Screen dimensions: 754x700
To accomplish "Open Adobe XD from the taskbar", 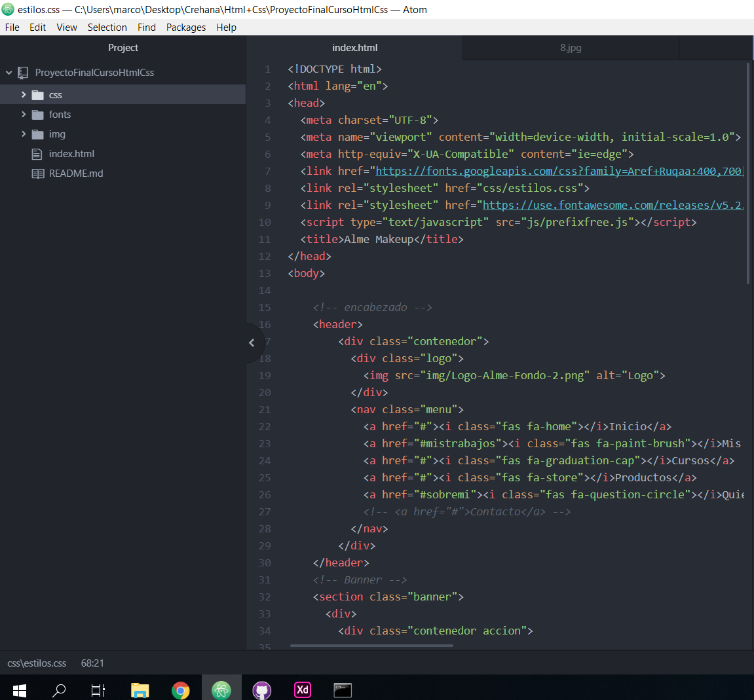I will pos(303,690).
